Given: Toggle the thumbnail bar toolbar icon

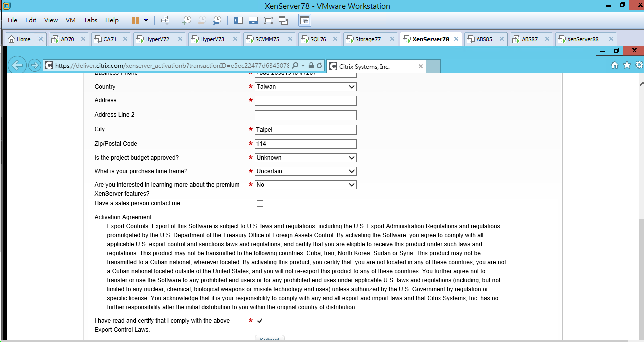Looking at the screenshot, I should 253,20.
